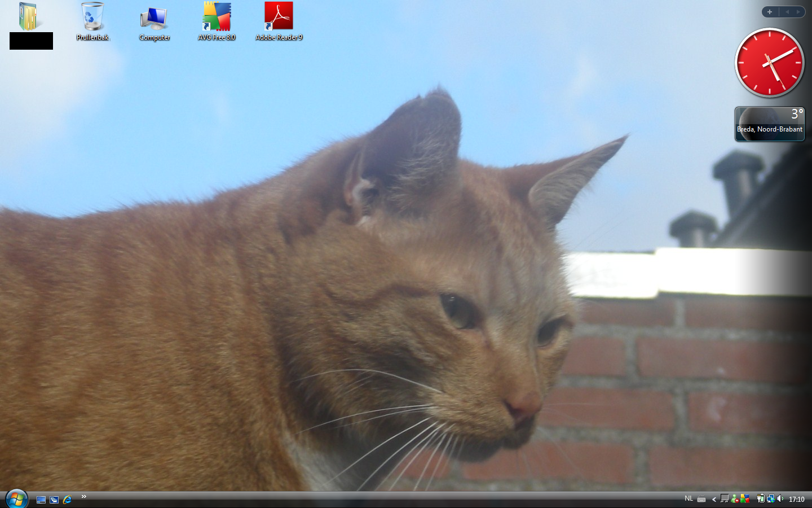Click the 17:10 taskbar clock
Viewport: 812px width, 508px height.
[796, 500]
